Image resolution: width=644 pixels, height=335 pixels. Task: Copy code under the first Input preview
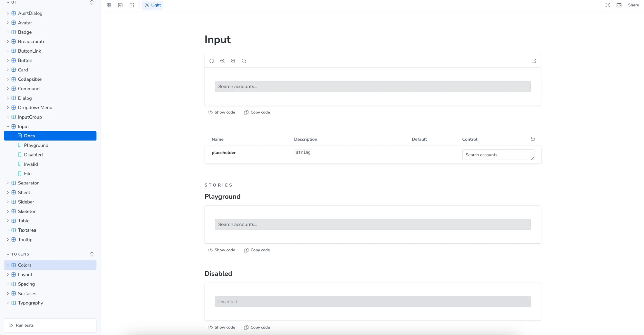tap(257, 112)
